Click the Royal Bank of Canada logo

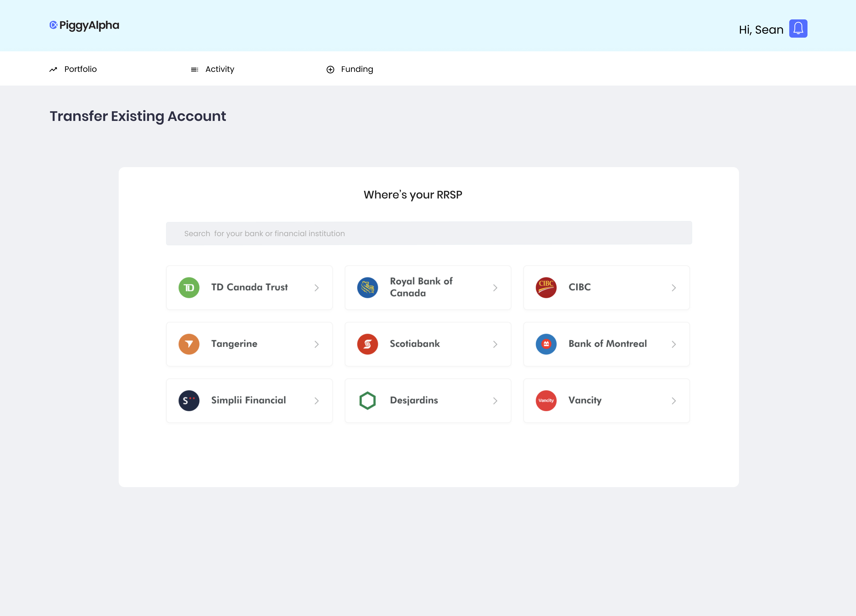(x=367, y=287)
